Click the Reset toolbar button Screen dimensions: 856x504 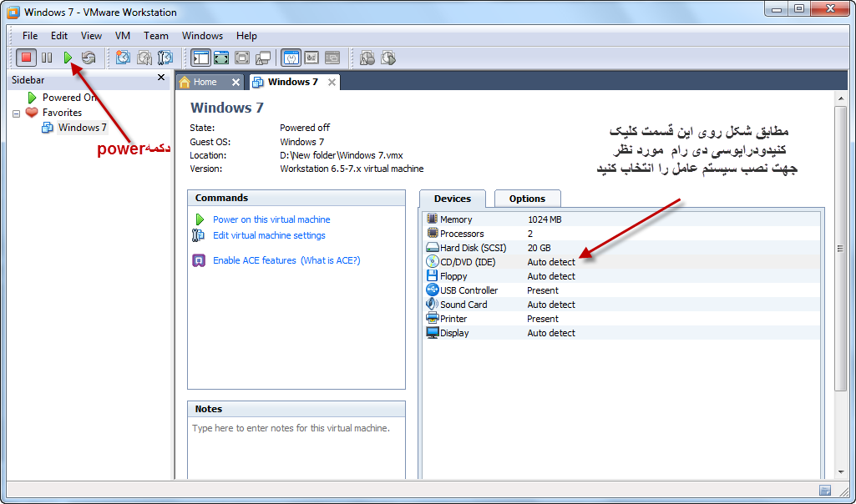click(88, 58)
